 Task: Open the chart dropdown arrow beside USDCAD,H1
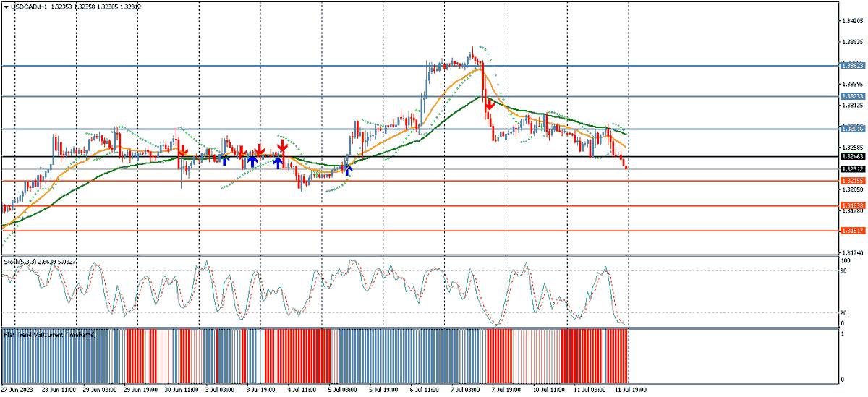[x=6, y=7]
